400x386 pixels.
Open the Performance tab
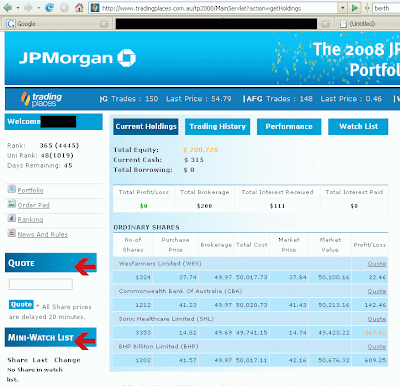pos(289,127)
